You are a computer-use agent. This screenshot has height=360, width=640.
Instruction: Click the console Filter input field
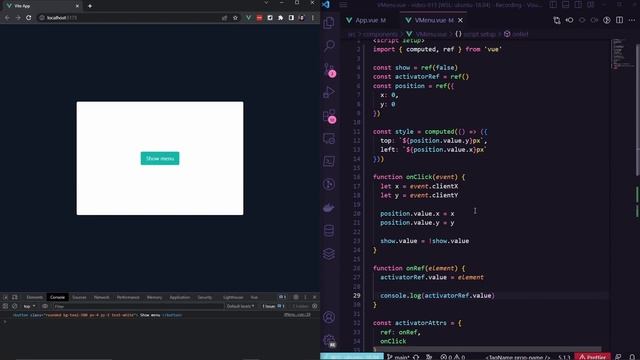138,306
